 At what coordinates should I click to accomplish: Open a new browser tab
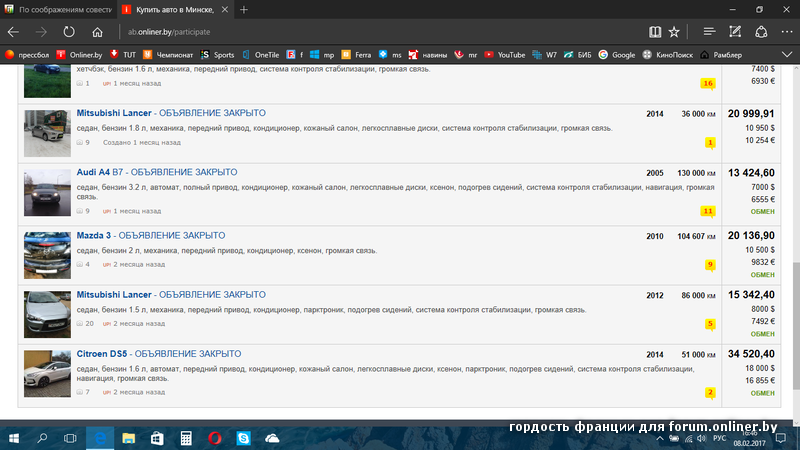click(243, 10)
